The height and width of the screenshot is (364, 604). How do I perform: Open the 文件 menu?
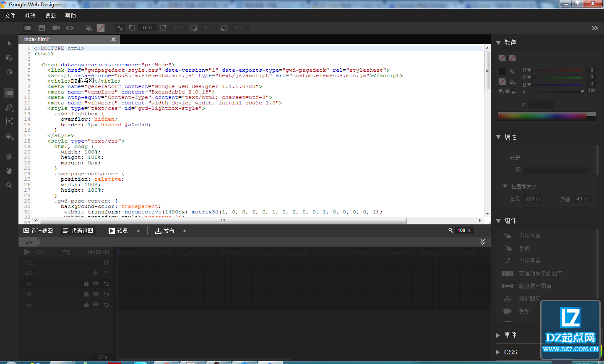click(10, 16)
